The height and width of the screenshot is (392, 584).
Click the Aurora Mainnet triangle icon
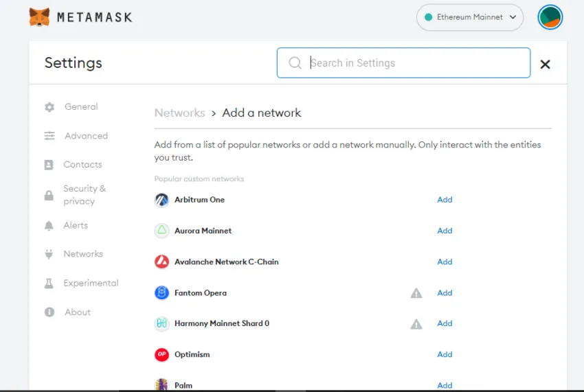tap(161, 231)
